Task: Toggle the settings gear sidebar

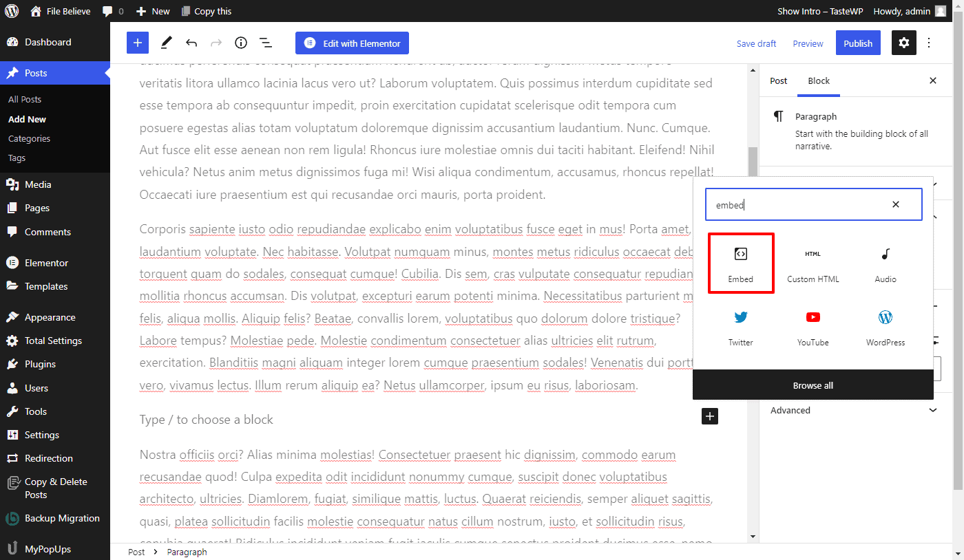Action: (x=904, y=43)
